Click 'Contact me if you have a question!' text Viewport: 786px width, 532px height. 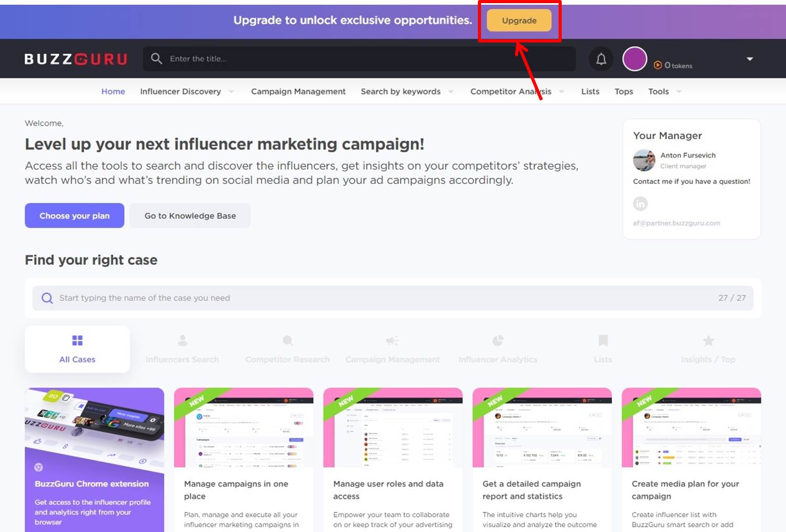[x=692, y=181]
